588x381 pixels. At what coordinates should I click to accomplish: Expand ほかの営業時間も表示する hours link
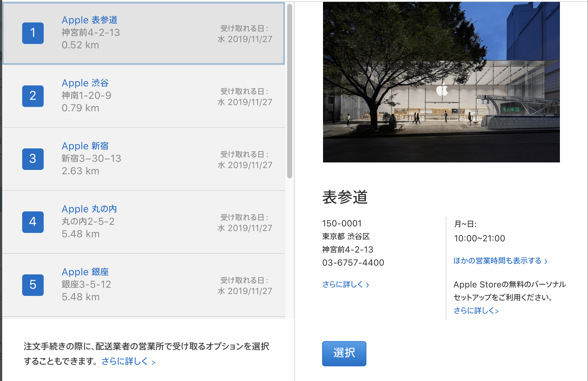click(500, 261)
